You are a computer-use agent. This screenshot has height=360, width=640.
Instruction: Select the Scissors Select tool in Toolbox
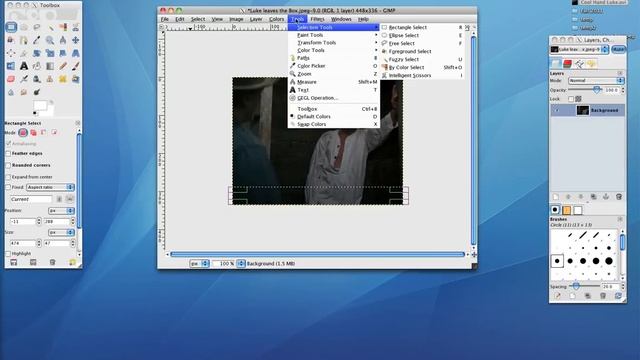pos(76,27)
